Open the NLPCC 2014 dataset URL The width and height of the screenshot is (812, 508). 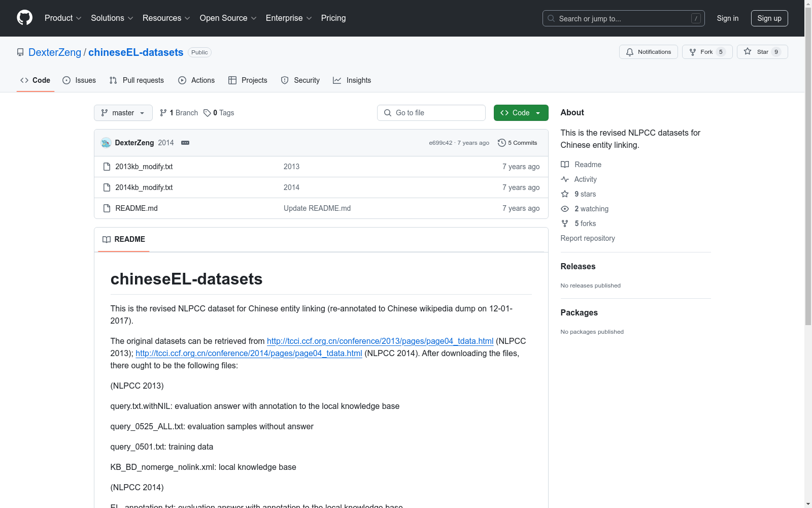tap(249, 354)
